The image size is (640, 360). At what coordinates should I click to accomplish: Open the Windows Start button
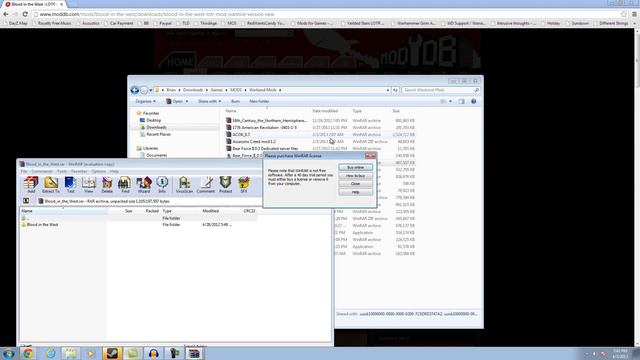(8, 353)
